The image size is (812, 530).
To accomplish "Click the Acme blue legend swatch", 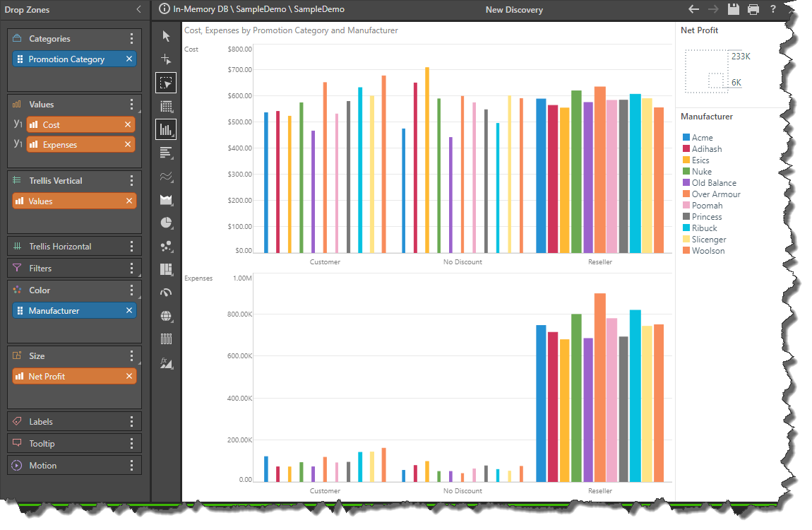I will point(686,138).
